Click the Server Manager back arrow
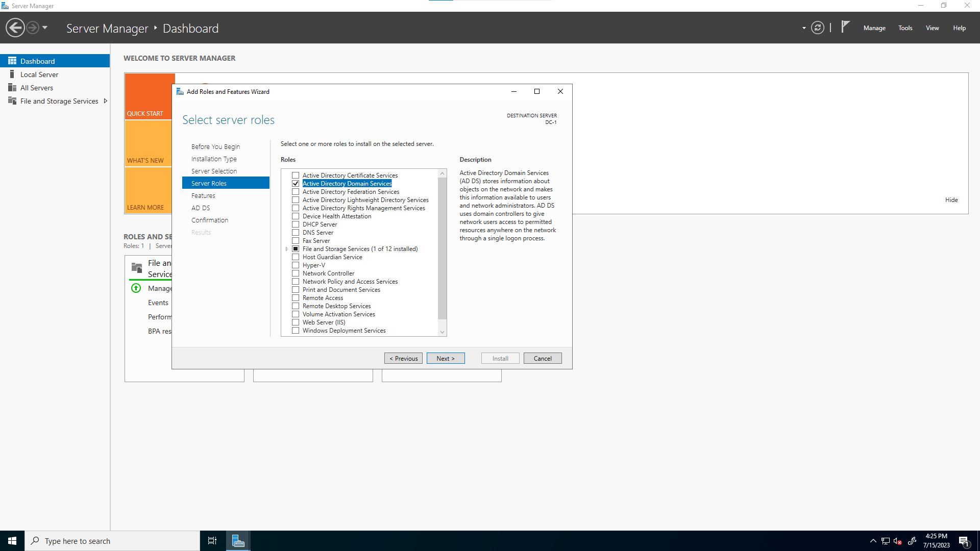Image resolution: width=980 pixels, height=551 pixels. coord(15,28)
